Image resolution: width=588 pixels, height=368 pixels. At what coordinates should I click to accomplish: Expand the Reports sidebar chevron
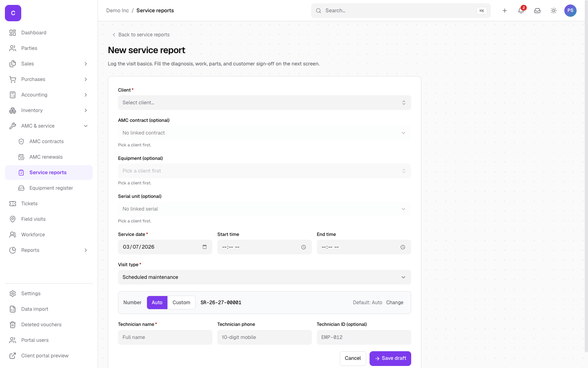click(x=86, y=250)
